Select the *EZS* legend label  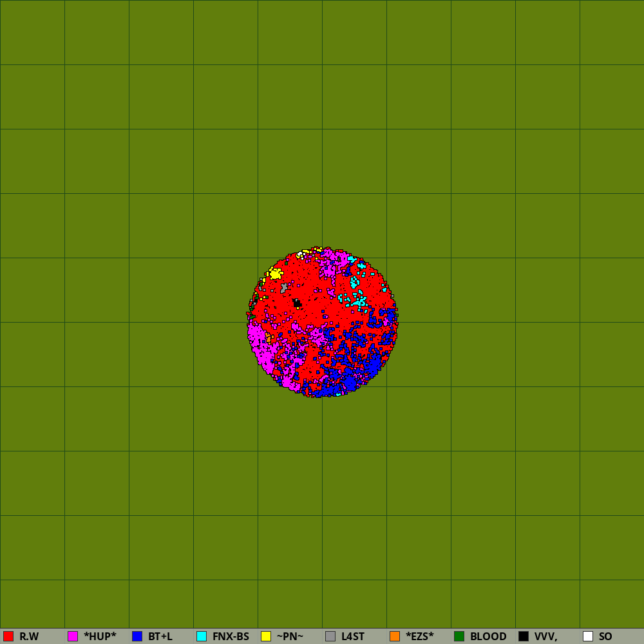click(x=420, y=636)
